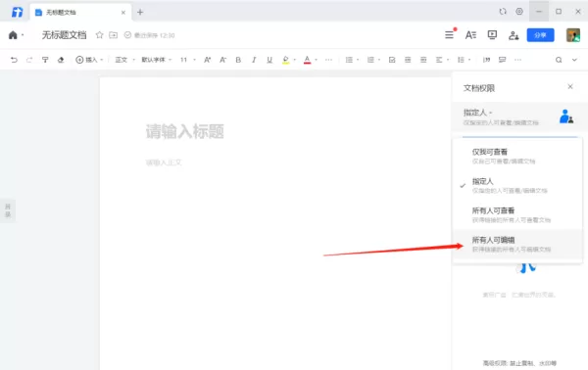This screenshot has width=588, height=370.
Task: Star the document as favorite
Action: [99, 35]
